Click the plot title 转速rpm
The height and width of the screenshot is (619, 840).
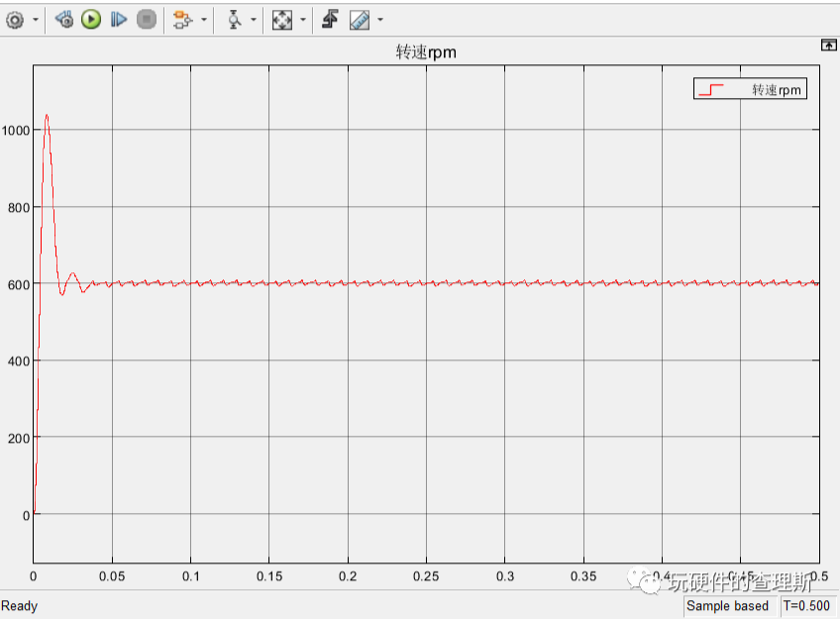click(426, 52)
